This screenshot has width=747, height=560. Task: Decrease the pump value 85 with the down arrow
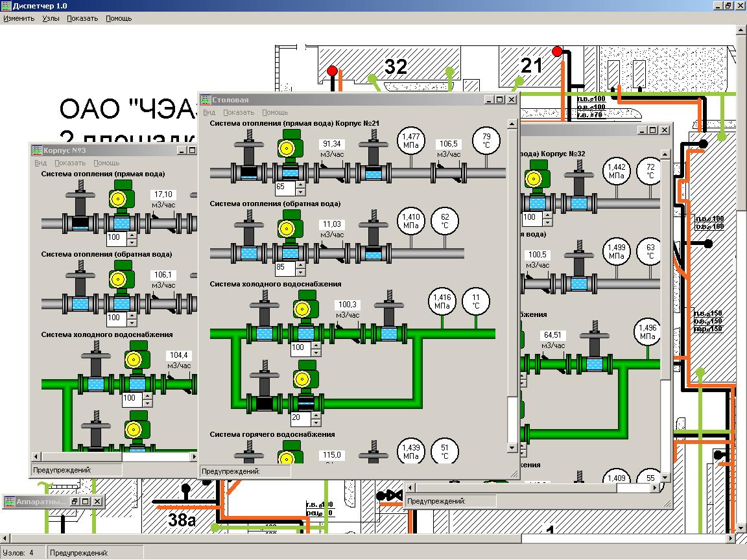point(300,271)
